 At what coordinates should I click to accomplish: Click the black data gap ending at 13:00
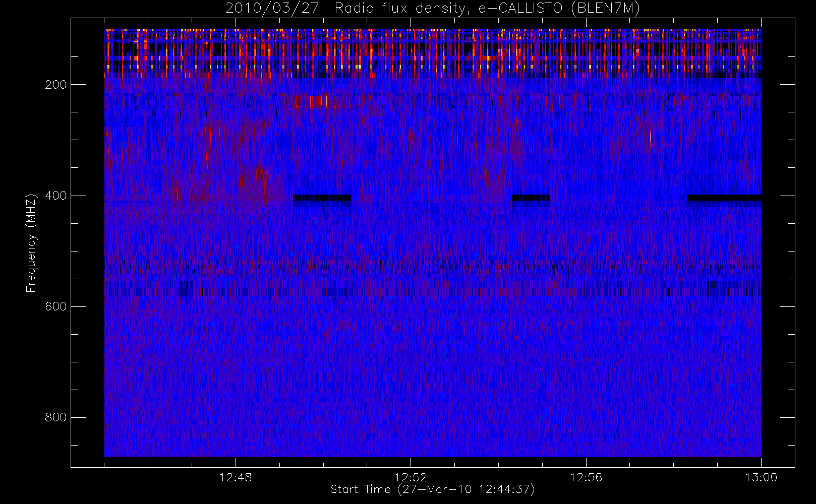pos(724,198)
